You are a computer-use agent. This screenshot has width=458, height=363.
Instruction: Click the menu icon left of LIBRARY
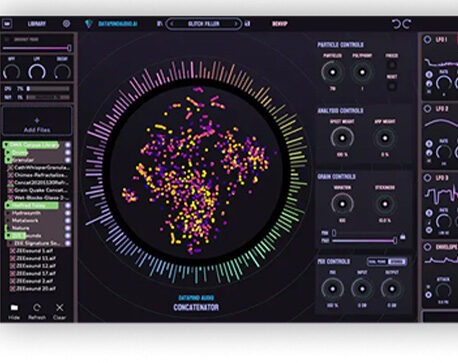[x=7, y=24]
